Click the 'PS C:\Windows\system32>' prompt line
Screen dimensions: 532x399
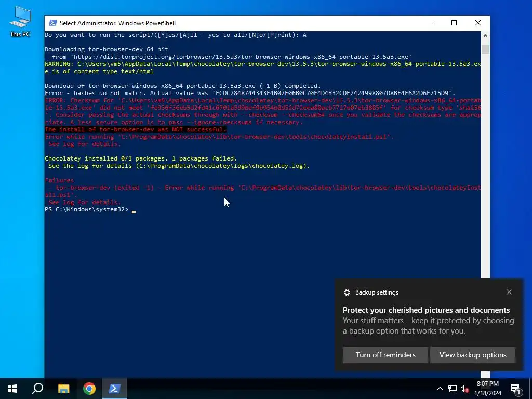tap(87, 210)
